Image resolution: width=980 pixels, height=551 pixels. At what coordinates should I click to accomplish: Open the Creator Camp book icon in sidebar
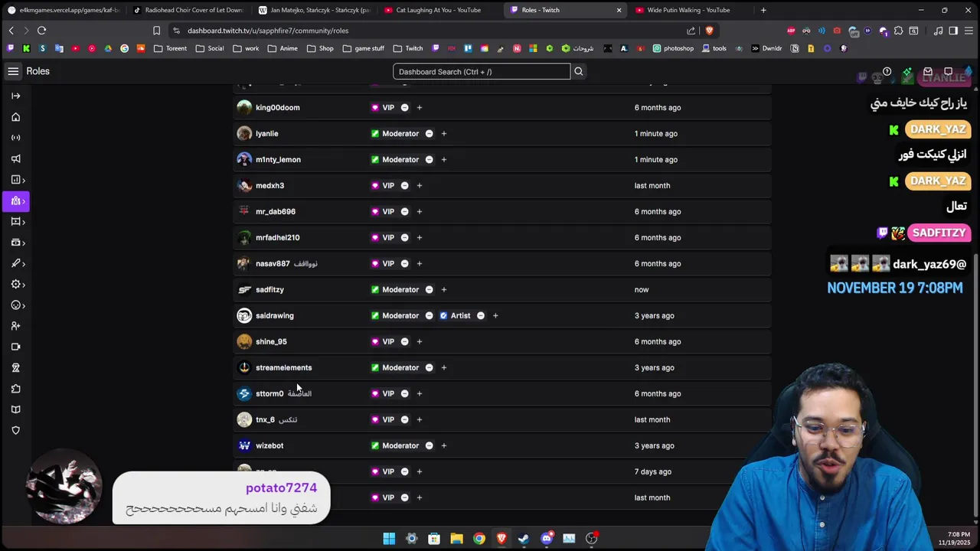coord(15,409)
